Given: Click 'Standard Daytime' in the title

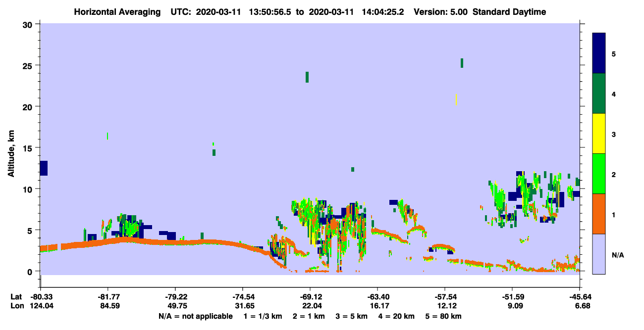Looking at the screenshot, I should pos(509,12).
